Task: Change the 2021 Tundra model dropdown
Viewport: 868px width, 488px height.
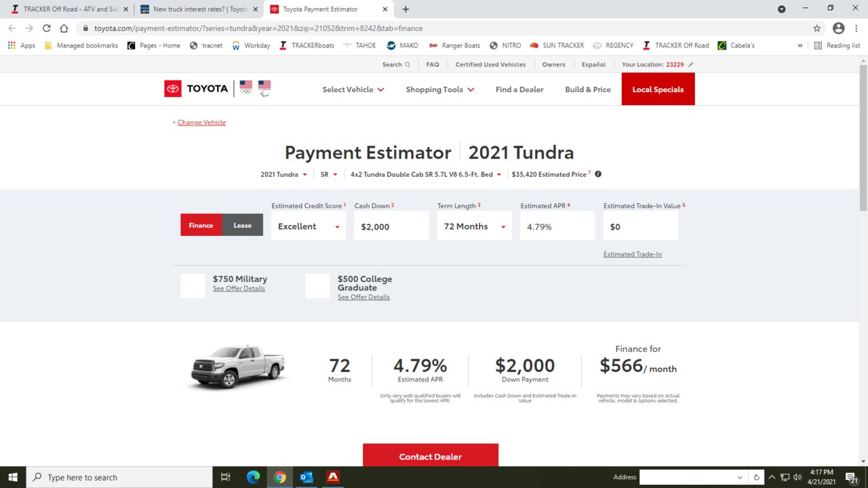Action: 284,174
